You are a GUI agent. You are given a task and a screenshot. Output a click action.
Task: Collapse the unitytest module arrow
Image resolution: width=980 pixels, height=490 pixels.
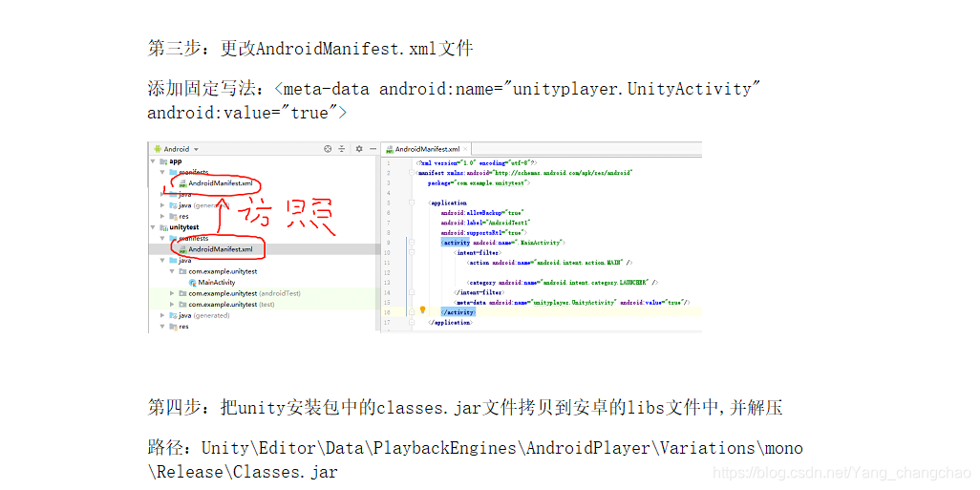click(x=154, y=227)
